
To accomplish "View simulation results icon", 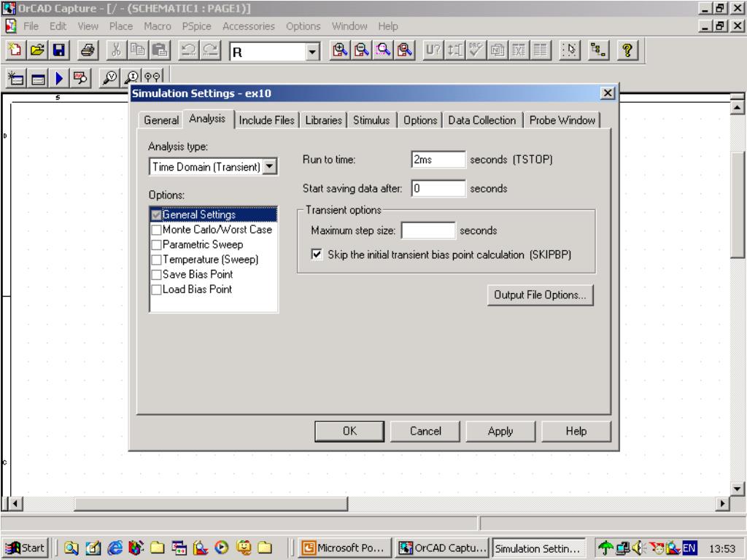I will [x=80, y=77].
